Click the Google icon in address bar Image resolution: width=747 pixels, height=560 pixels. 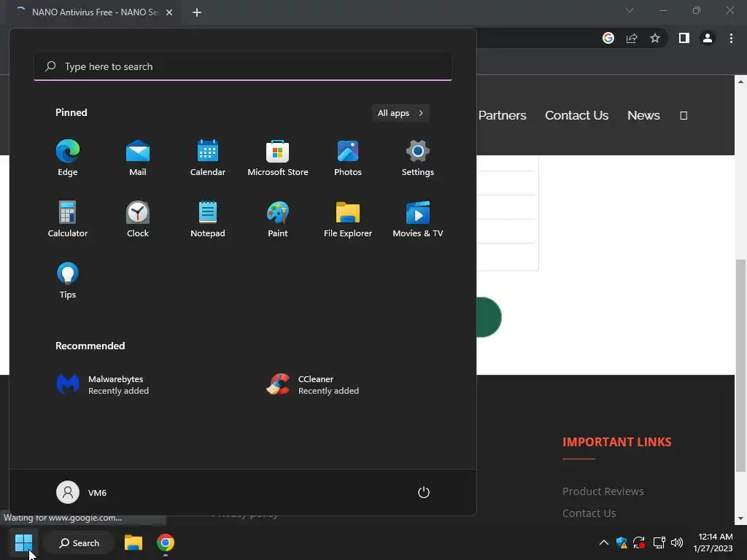[x=608, y=38]
